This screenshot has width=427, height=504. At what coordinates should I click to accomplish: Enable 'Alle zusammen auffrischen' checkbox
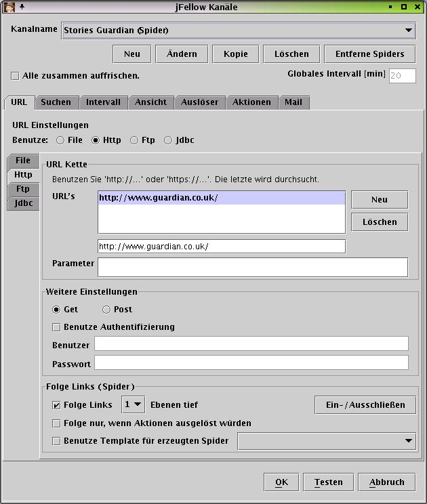point(16,76)
